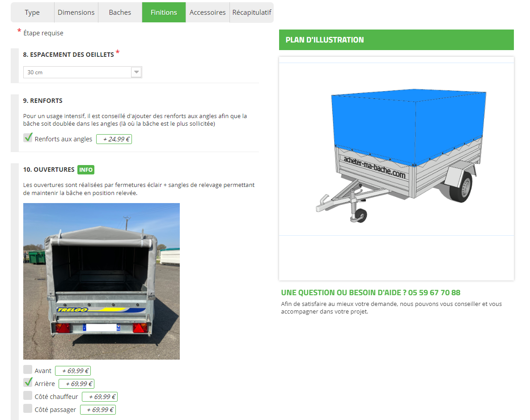Tick the Côté passager checkbox

click(28, 408)
